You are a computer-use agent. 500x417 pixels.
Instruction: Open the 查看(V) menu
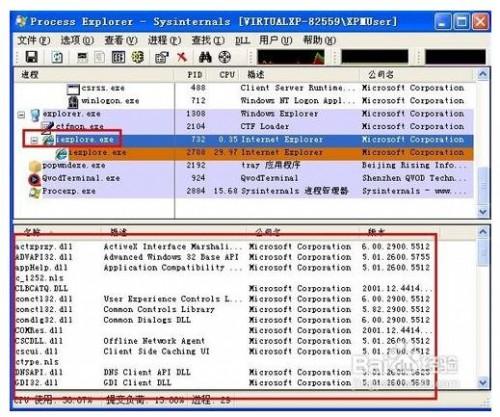(121, 40)
